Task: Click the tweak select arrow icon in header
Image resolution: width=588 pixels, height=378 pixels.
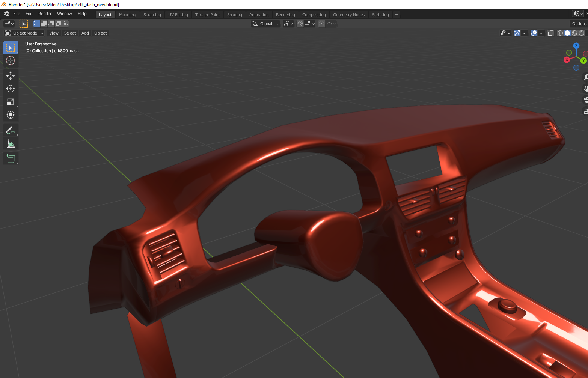Action: click(x=24, y=24)
